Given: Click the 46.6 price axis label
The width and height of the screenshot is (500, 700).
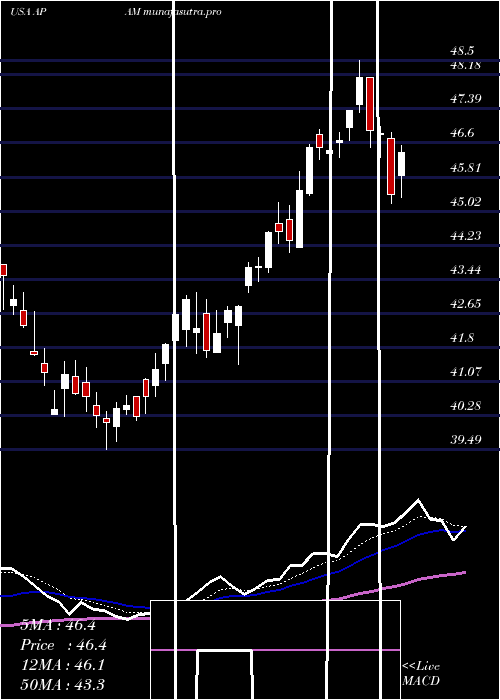Looking at the screenshot, I should [x=464, y=133].
